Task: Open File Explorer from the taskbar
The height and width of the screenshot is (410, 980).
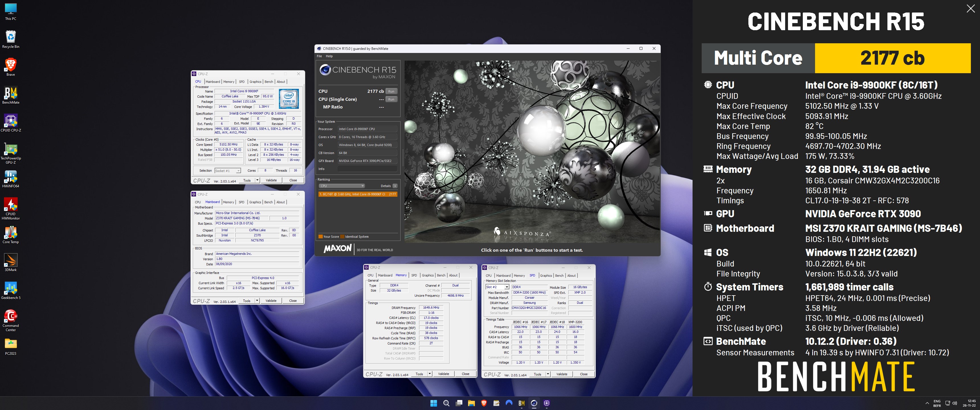Action: (471, 403)
